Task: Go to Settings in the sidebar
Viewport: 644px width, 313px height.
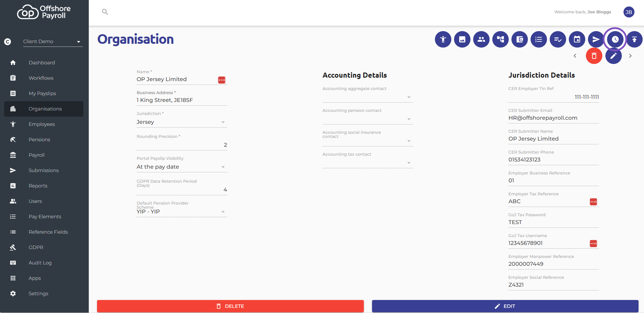Action: click(x=44, y=294)
